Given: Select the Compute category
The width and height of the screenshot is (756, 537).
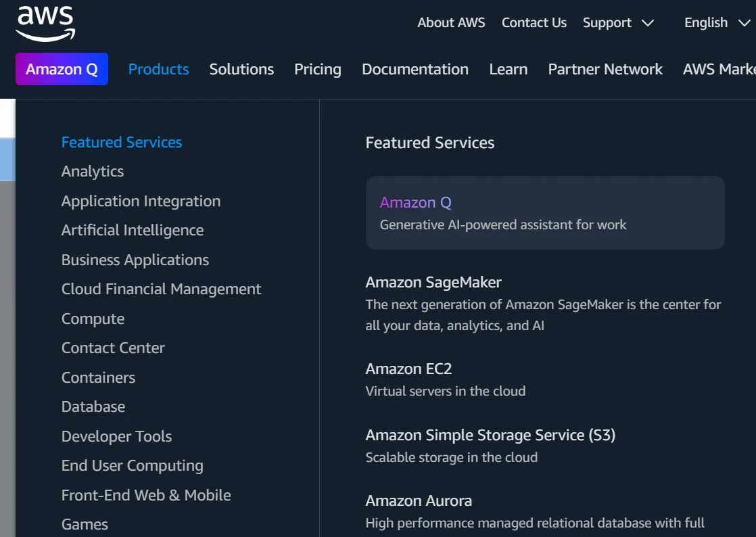Looking at the screenshot, I should point(93,319).
